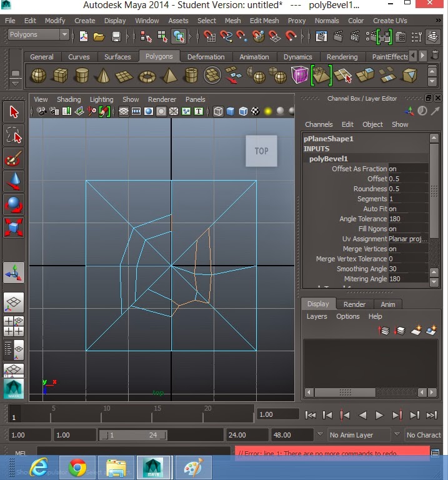Switch to the Deformation shelf tab
This screenshot has height=480, width=448.
(206, 57)
